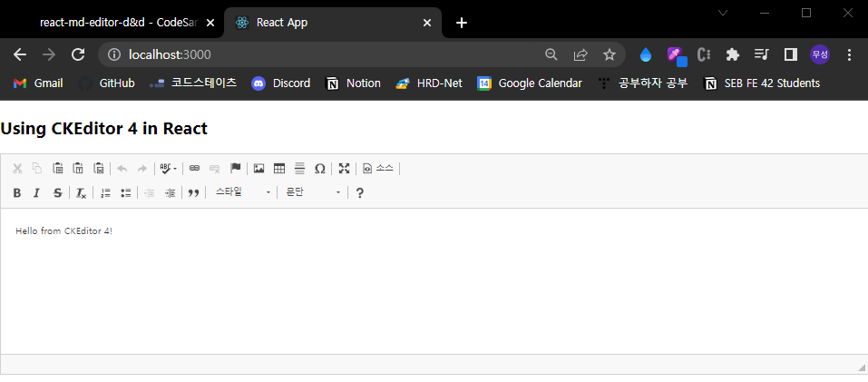Toggle bold formatting

point(17,192)
